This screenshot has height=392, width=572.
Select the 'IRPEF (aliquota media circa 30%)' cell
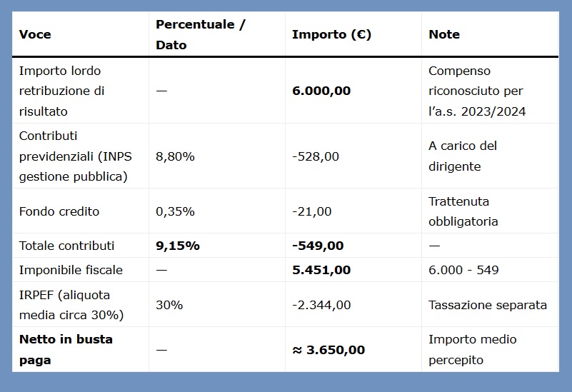[x=71, y=305]
